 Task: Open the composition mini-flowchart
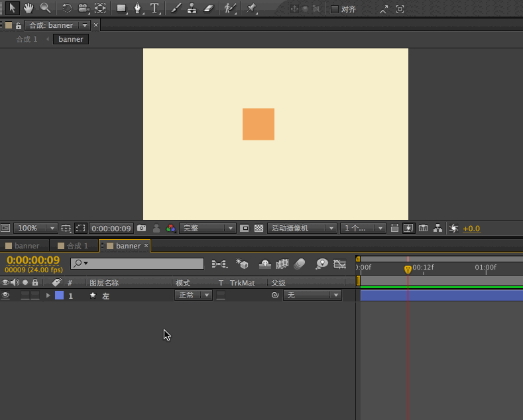coord(219,264)
